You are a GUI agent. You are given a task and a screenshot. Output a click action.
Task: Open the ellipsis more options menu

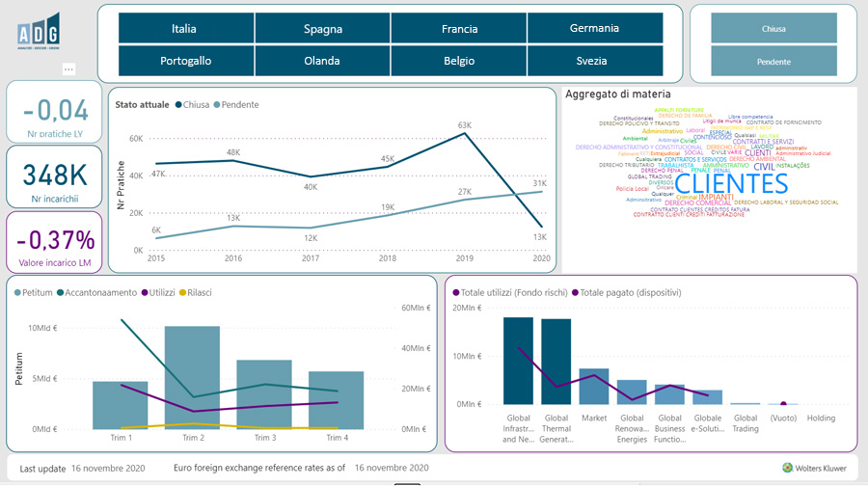(x=68, y=69)
